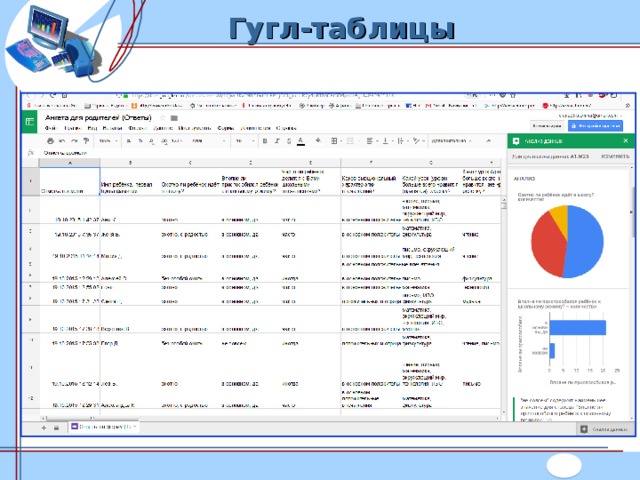Viewport: 640px width, 480px height.
Task: Click ИЗМЕНИТЬ in the analysis panel
Action: point(615,156)
